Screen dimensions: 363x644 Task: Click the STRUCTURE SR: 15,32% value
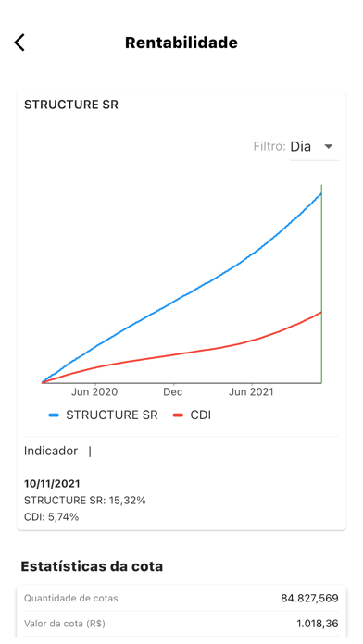(85, 501)
